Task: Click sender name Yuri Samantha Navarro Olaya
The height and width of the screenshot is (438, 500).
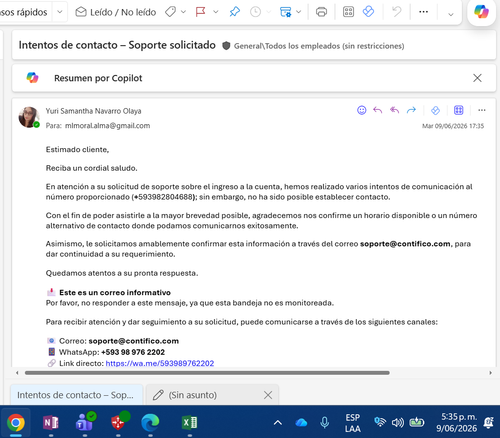Action: [x=93, y=111]
